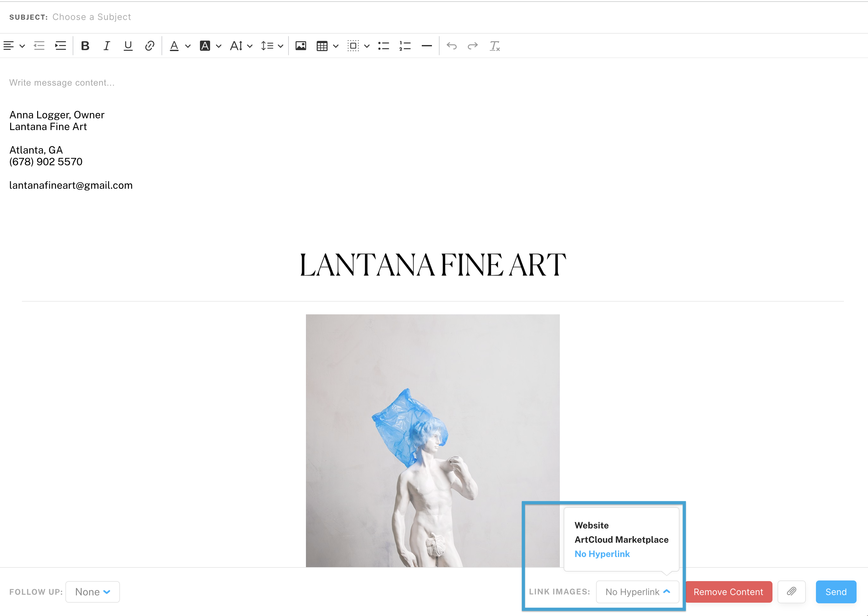
Task: Open the table options dropdown arrow
Action: point(336,46)
